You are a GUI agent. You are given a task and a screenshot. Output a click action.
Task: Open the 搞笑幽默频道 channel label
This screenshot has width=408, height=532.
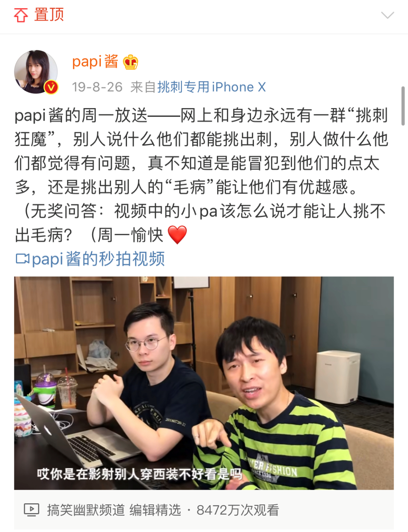pos(86,510)
